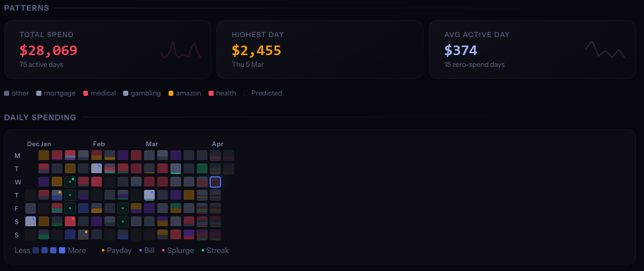
Task: Click the 'mortgage' category legend square
Action: 38,93
